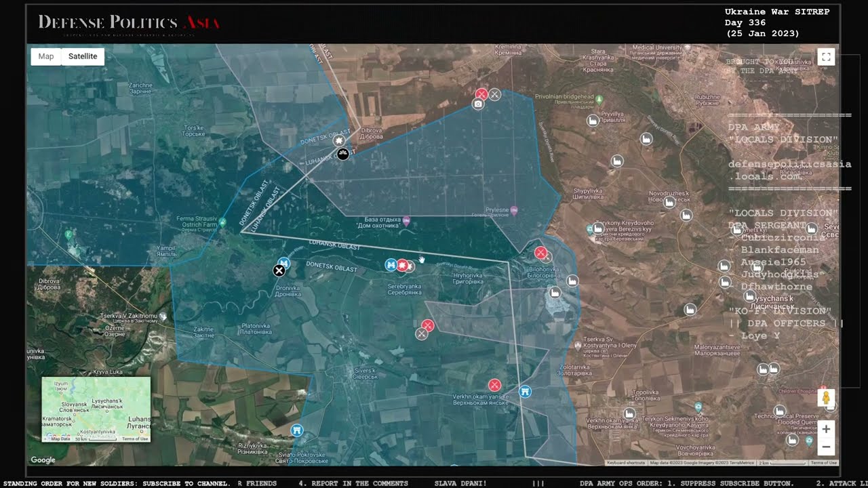
Task: Toggle fullscreen map view
Action: click(826, 57)
